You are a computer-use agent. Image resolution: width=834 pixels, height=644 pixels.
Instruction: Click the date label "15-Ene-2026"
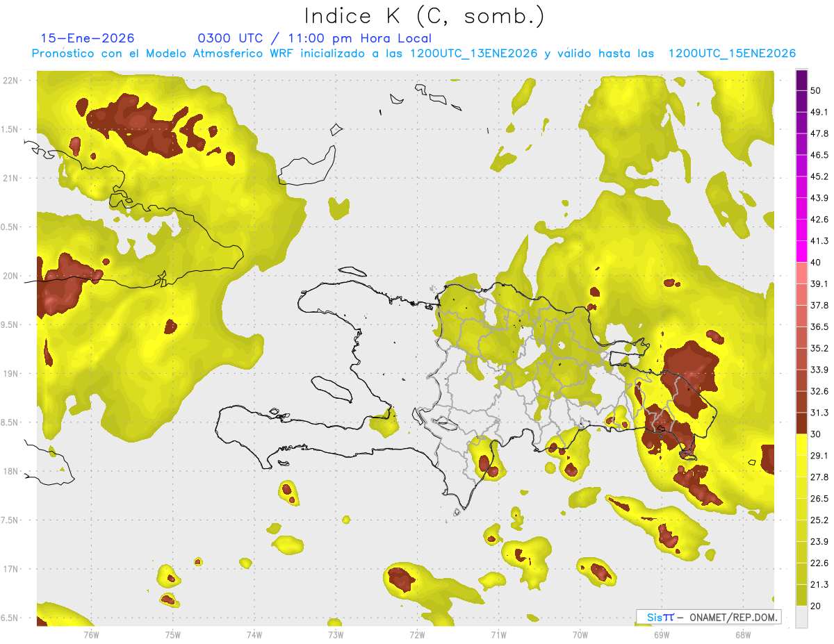tap(88, 38)
